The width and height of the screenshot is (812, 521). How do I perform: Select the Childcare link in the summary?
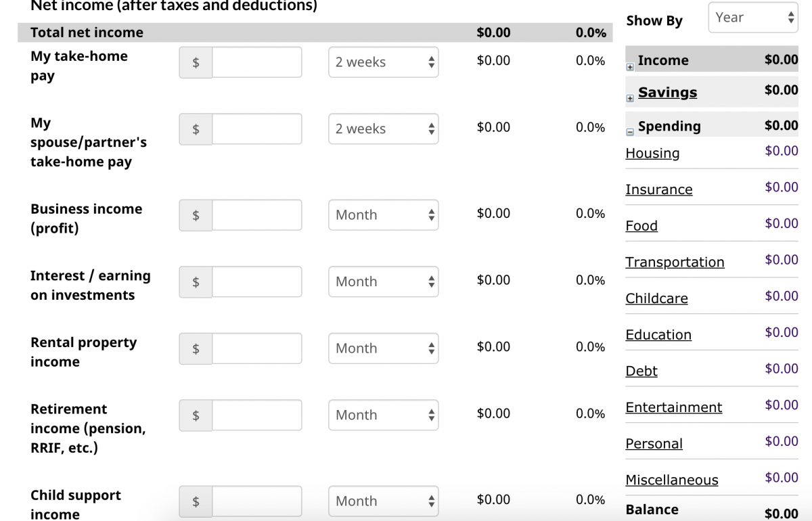[656, 299]
